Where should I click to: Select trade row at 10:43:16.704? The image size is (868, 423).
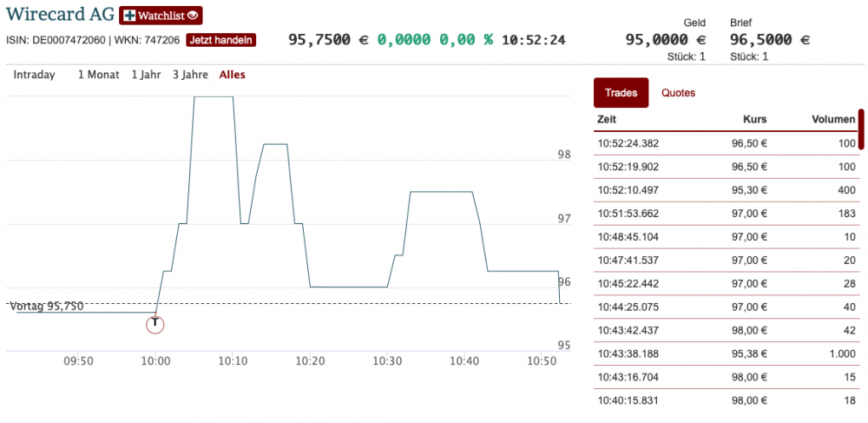726,376
